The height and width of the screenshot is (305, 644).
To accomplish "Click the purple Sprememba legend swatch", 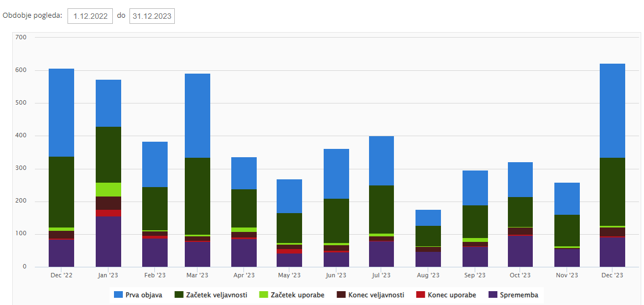I will pyautogui.click(x=494, y=295).
